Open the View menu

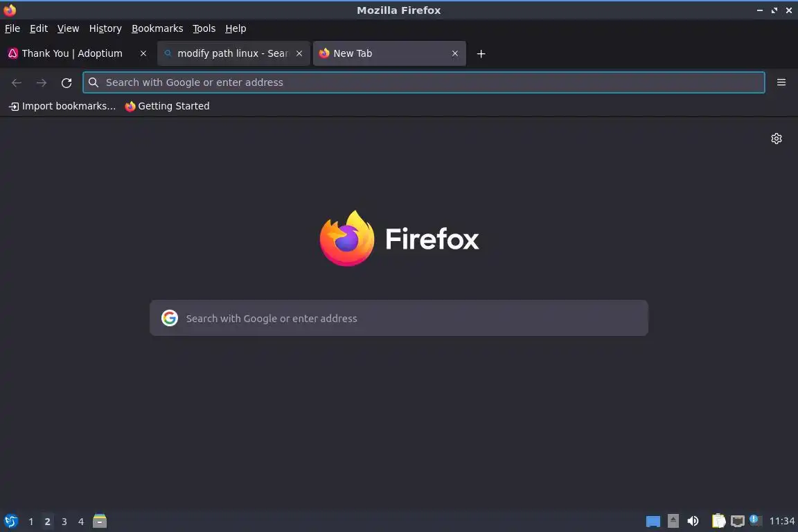[68, 28]
